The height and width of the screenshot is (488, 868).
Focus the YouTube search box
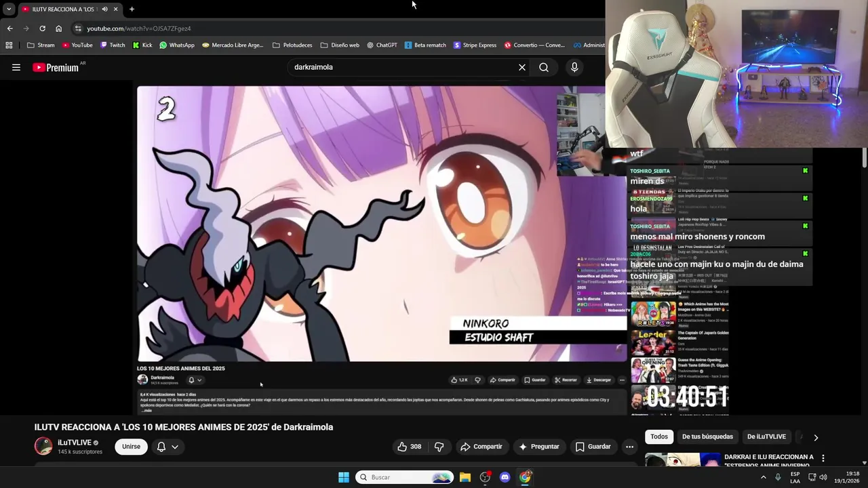(403, 67)
